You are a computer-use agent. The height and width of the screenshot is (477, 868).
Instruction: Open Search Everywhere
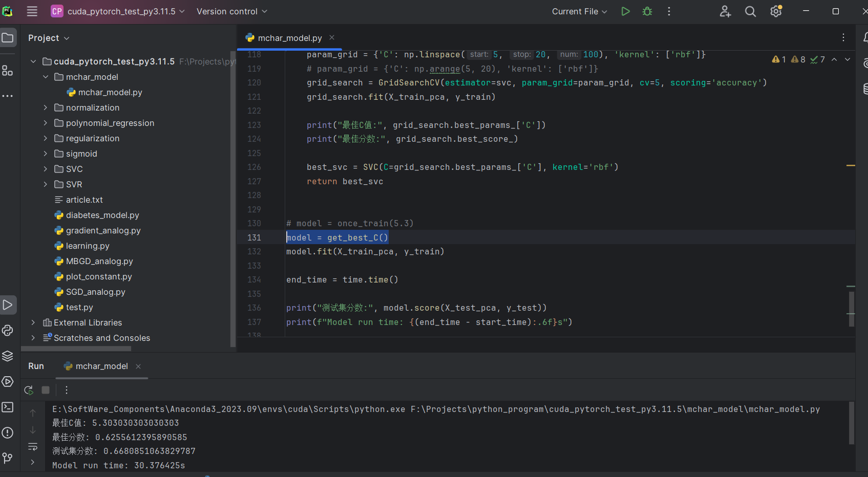750,11
